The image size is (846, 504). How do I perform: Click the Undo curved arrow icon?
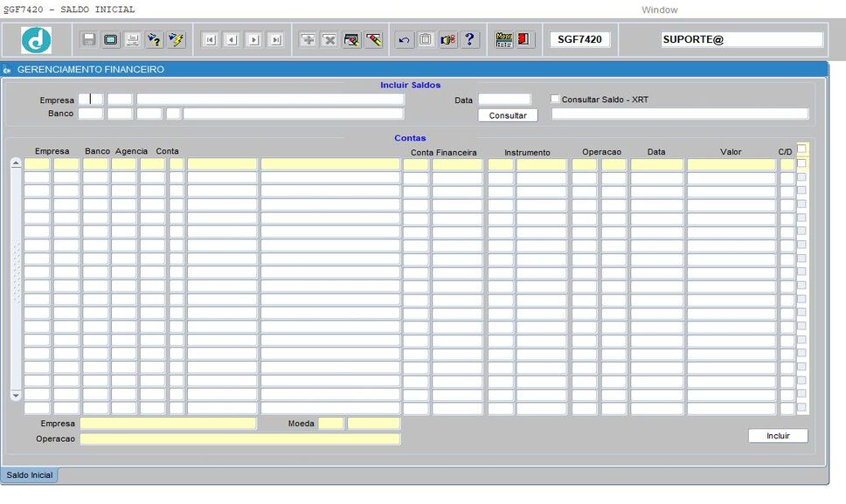tap(404, 39)
